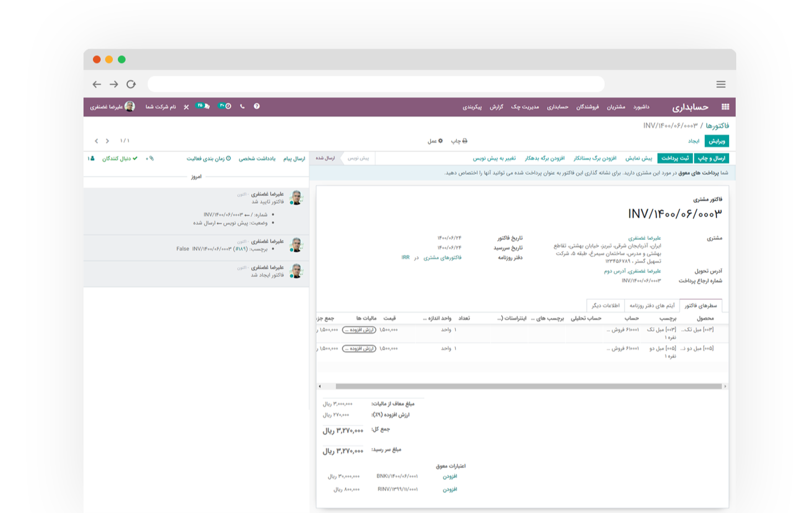Click scrollbar left arrow under invoice lines

click(x=320, y=386)
